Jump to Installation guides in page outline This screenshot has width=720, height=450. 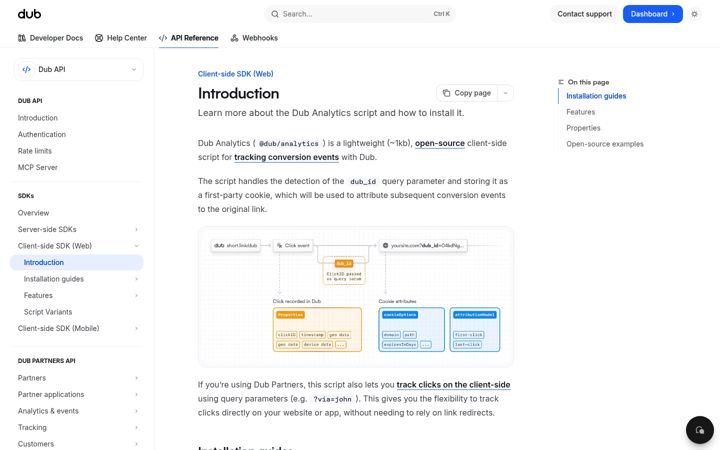click(596, 96)
